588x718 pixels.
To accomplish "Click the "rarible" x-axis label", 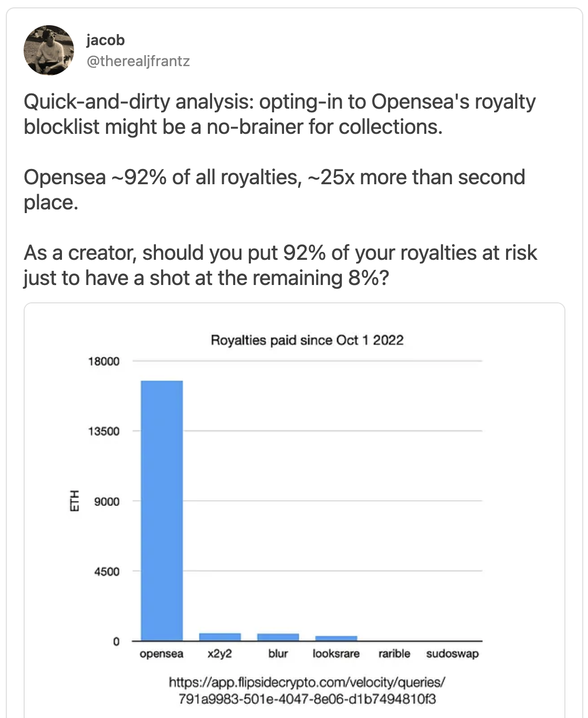I will 394,654.
